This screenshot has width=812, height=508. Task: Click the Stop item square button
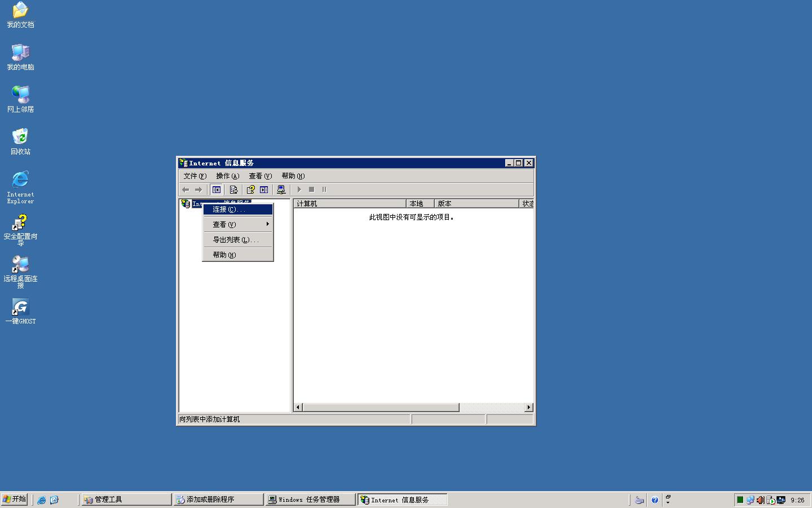tap(311, 190)
